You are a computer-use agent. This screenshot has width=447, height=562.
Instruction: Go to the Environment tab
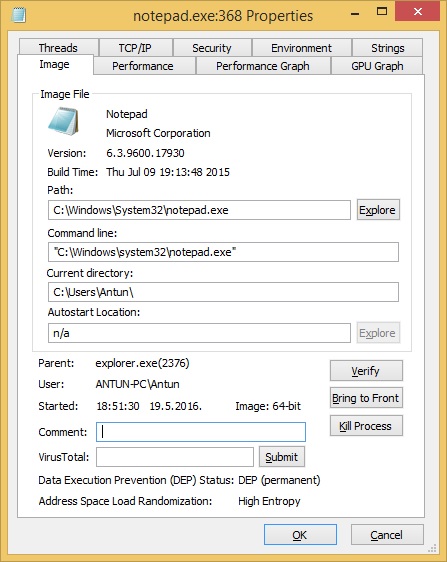click(x=301, y=48)
